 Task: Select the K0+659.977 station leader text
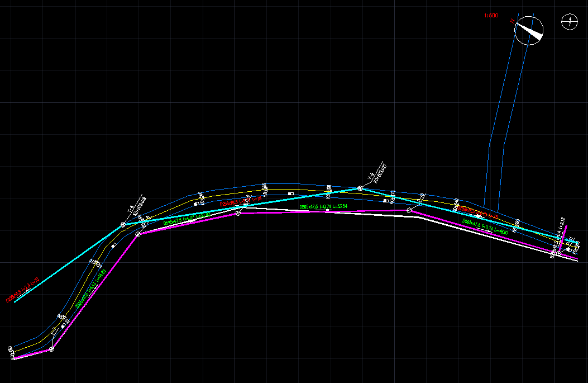click(x=381, y=173)
